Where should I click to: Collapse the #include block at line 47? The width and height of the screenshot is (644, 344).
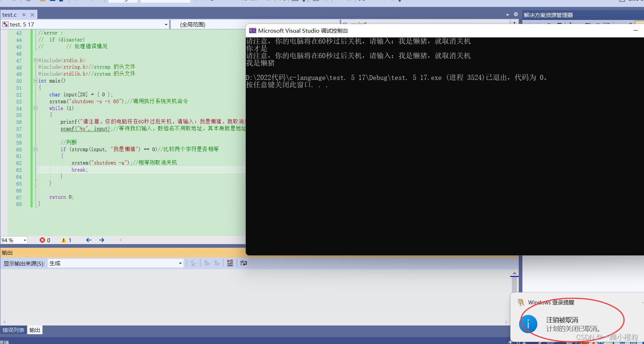pyautogui.click(x=36, y=60)
